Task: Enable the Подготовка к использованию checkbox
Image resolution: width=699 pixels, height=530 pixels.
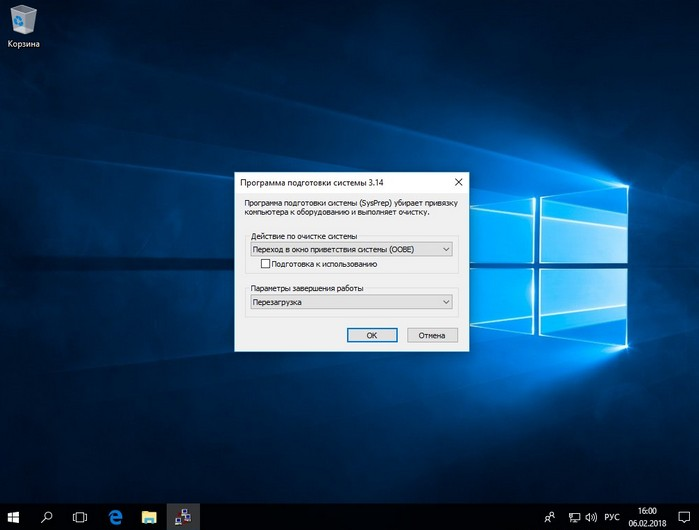Action: coord(265,264)
